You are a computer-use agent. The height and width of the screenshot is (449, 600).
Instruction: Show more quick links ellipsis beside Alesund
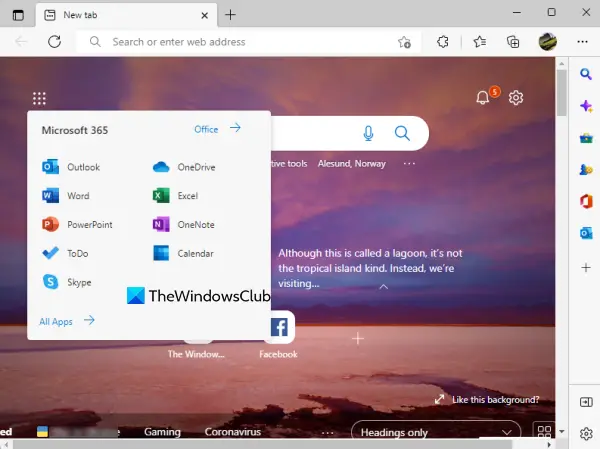click(409, 163)
